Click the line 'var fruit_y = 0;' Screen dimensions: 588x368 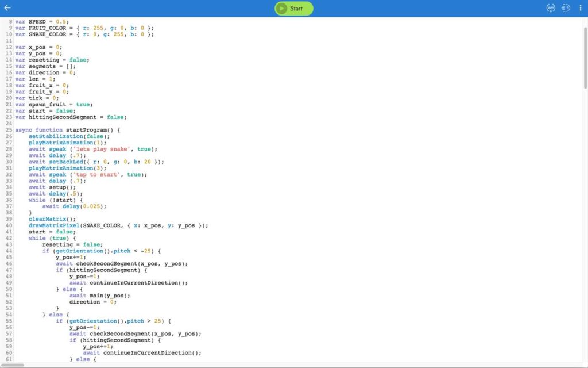tap(42, 92)
